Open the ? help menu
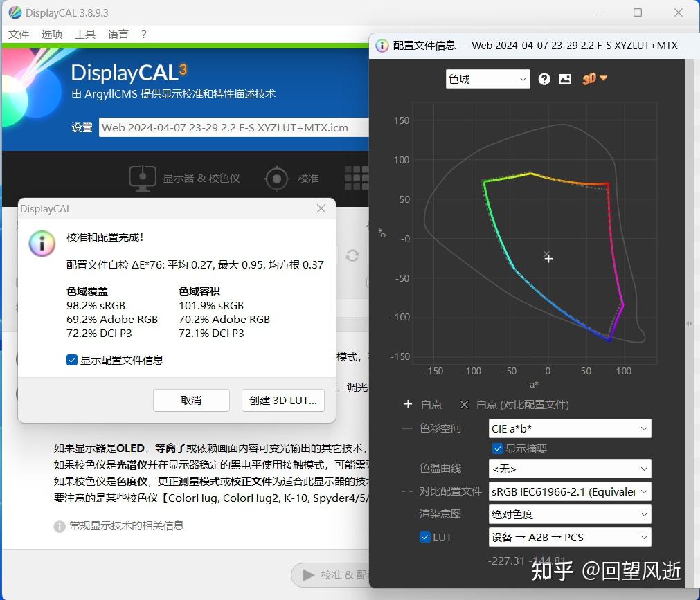 (x=144, y=35)
